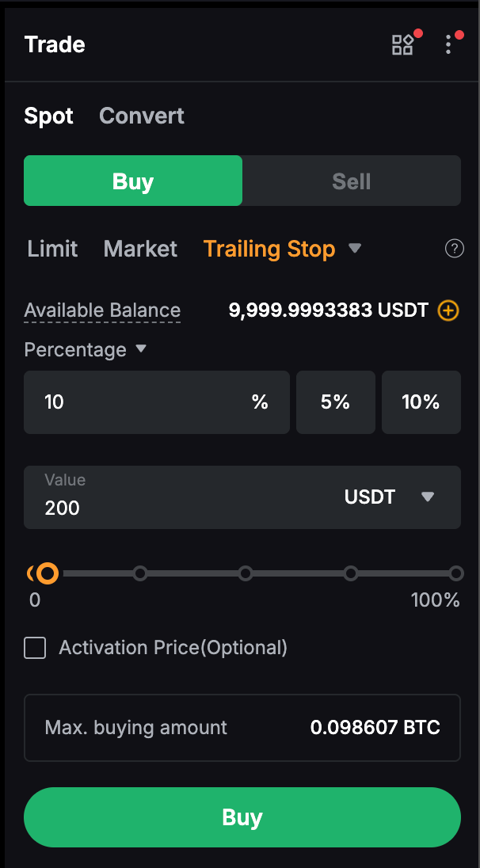Open the USDT currency dropdown

pos(427,497)
